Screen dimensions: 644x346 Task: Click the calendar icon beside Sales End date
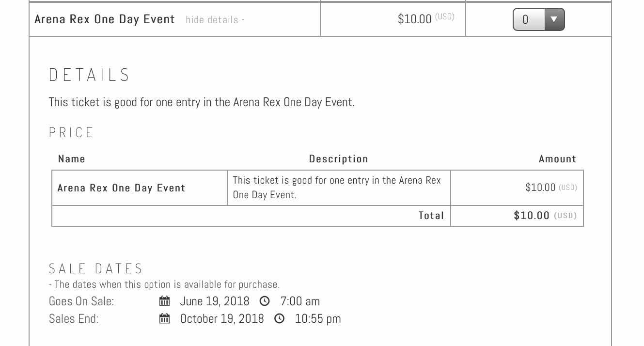tap(165, 319)
